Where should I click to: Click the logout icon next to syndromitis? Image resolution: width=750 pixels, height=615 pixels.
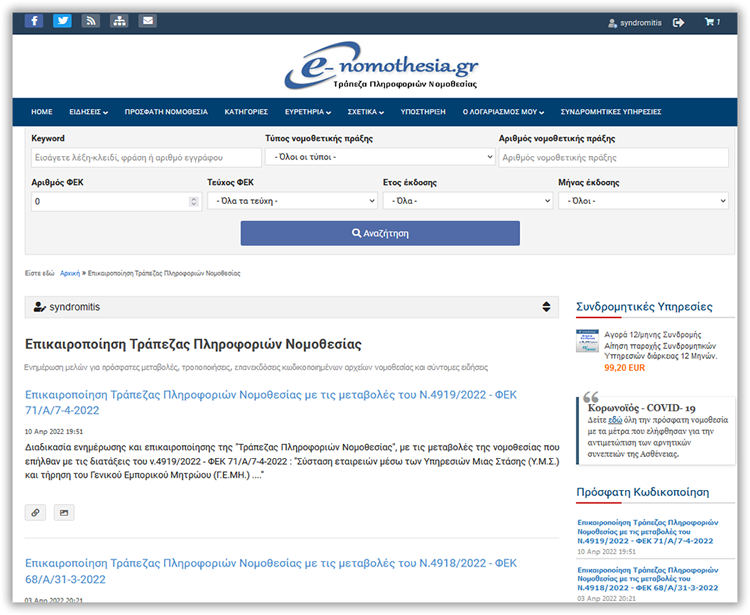(x=679, y=22)
